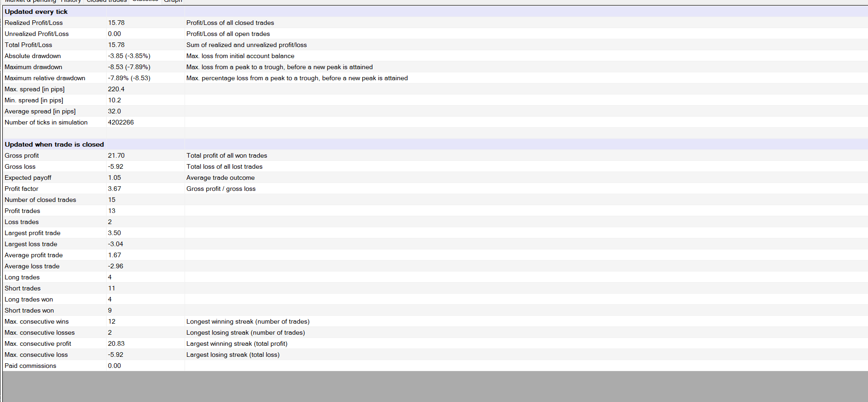
Task: Click the 'Number of ticks in simulation' label
Action: pos(46,122)
